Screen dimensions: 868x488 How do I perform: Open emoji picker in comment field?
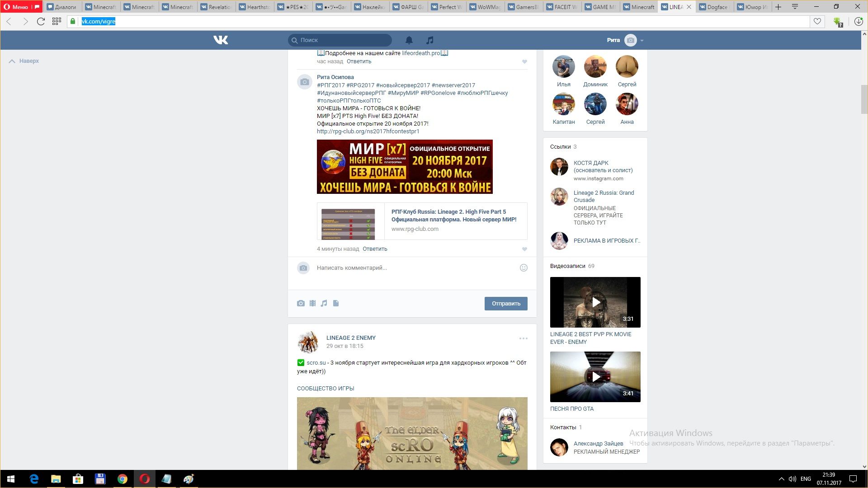pyautogui.click(x=524, y=268)
